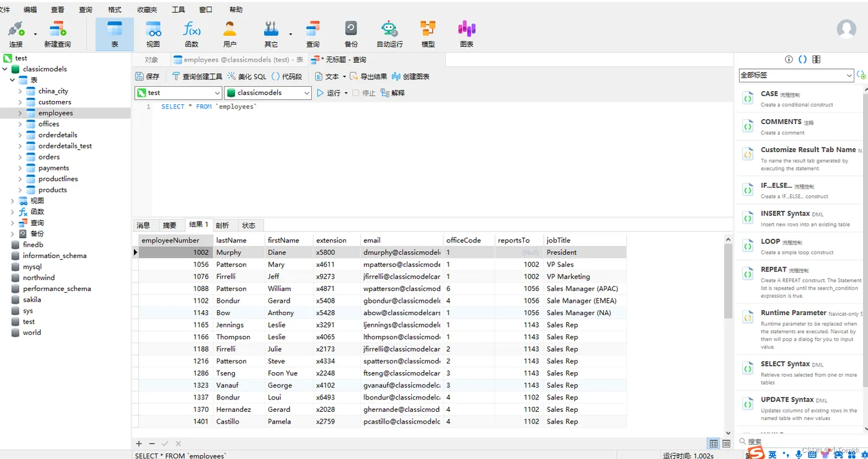Open the test connection dropdown
Image resolution: width=868 pixels, height=459 pixels.
(x=178, y=92)
